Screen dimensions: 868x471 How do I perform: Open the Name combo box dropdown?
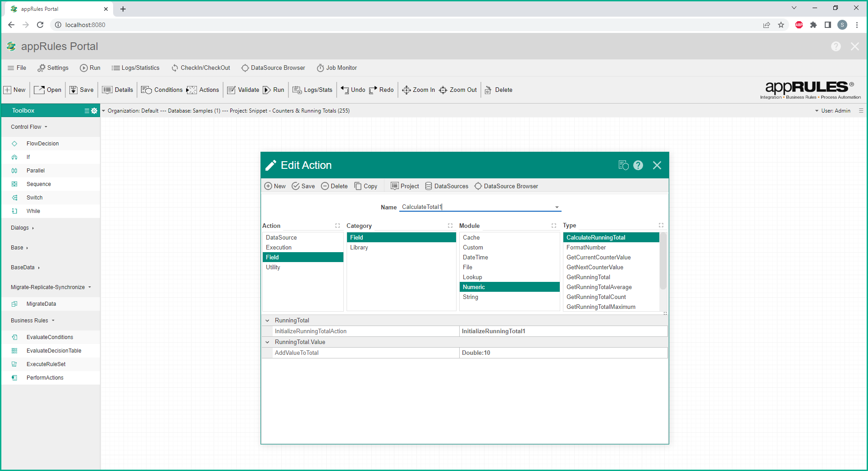pyautogui.click(x=557, y=207)
